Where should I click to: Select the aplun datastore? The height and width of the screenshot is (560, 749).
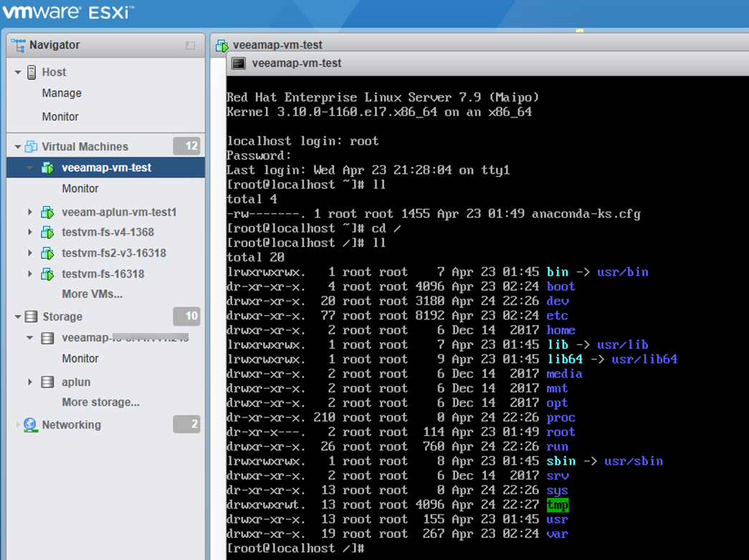76,382
